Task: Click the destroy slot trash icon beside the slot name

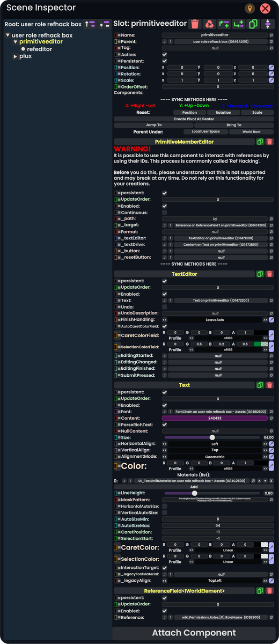Action: pos(195,24)
